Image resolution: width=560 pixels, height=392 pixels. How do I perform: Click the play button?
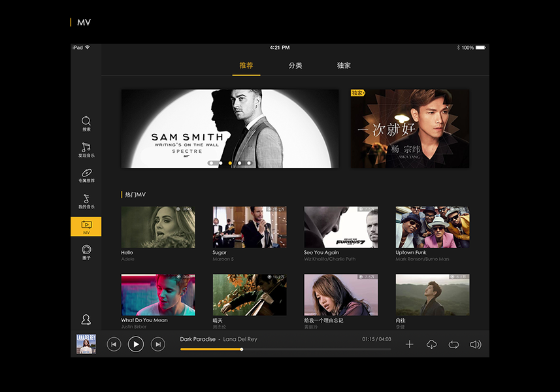[136, 344]
